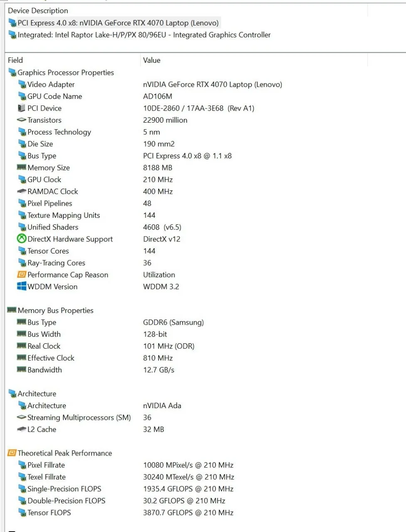The height and width of the screenshot is (532, 406).
Task: Select the 190 mm2 die size value
Action: [159, 144]
